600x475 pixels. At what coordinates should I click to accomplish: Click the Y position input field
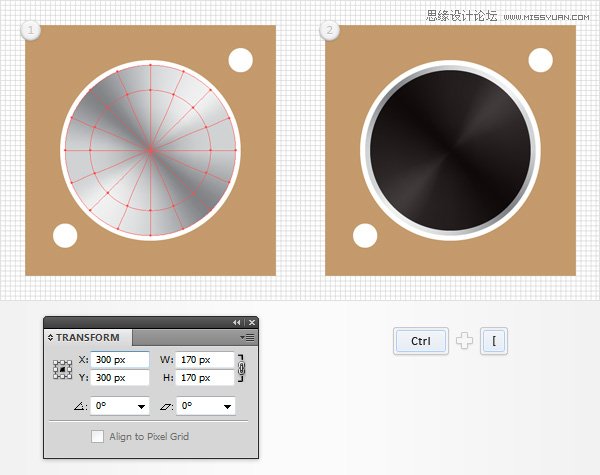point(120,378)
